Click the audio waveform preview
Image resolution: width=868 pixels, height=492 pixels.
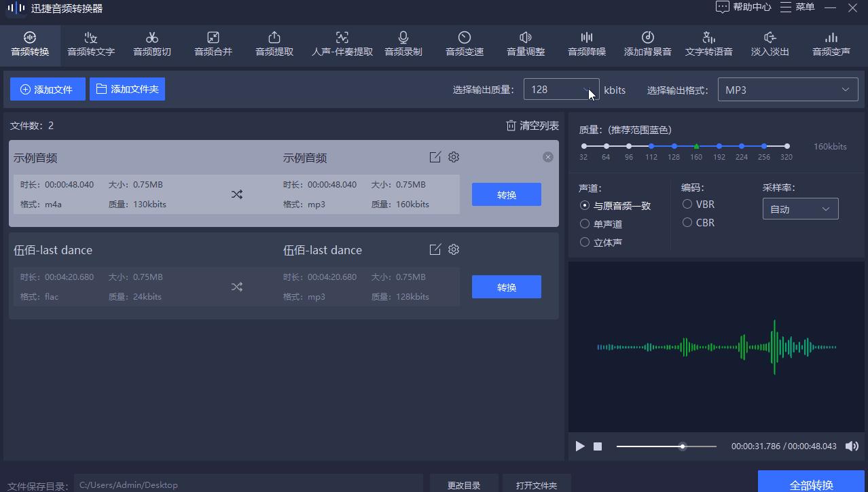pyautogui.click(x=717, y=347)
